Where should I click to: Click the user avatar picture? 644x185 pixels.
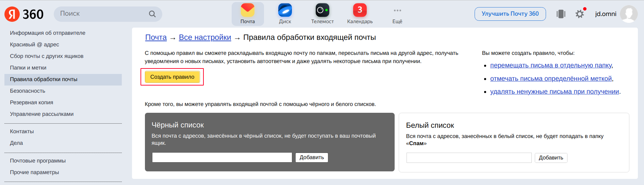629,14
